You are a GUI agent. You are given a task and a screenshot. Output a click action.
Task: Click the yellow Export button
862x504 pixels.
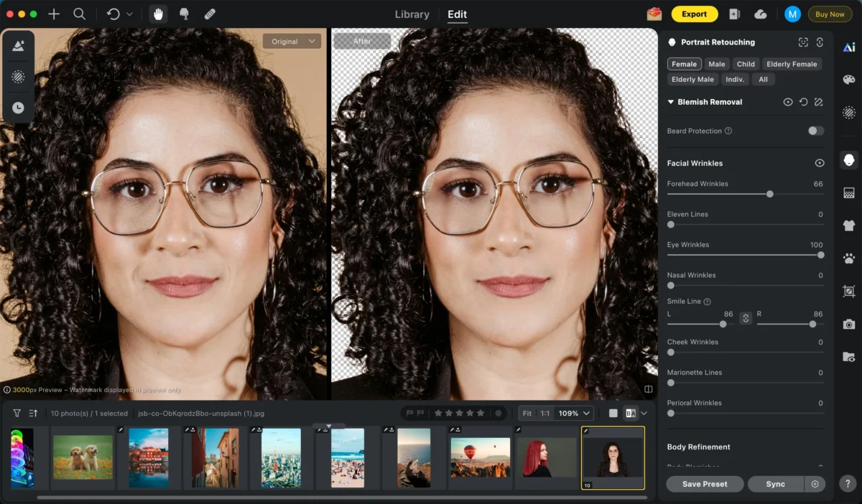(x=694, y=14)
